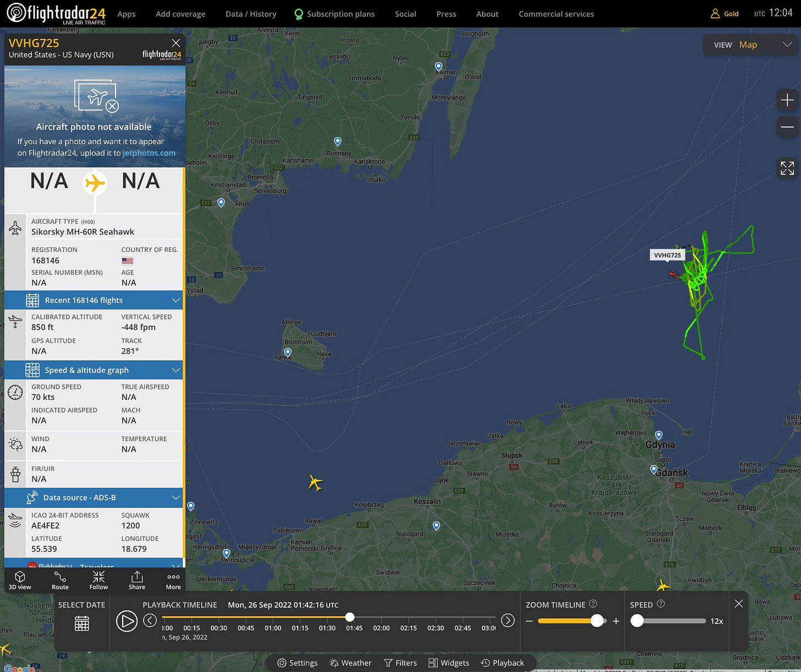Open the Data / History menu

coord(251,14)
